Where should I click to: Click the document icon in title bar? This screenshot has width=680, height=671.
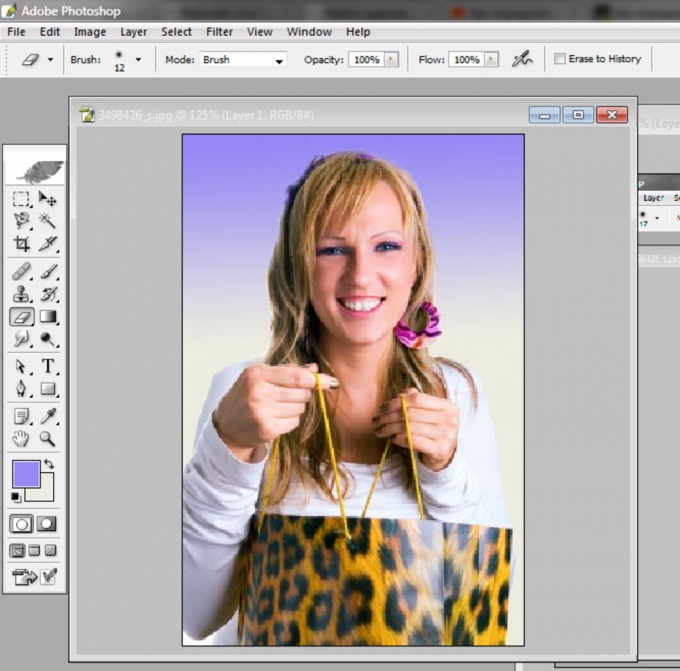[x=87, y=115]
